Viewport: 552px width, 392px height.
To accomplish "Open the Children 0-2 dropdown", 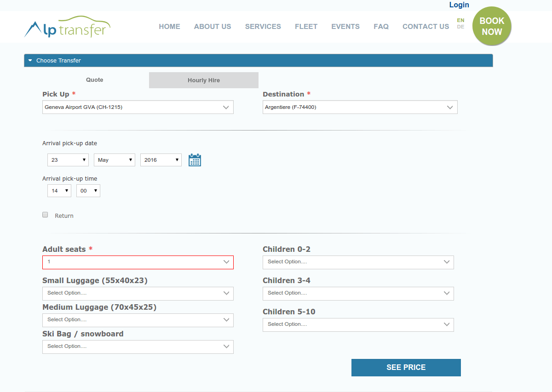I will coord(358,262).
